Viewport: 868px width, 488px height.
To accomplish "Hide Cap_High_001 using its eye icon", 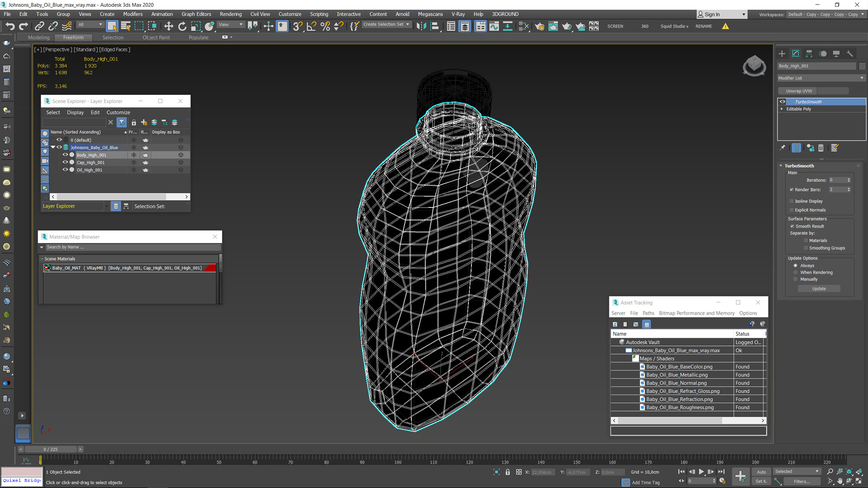I will point(65,162).
